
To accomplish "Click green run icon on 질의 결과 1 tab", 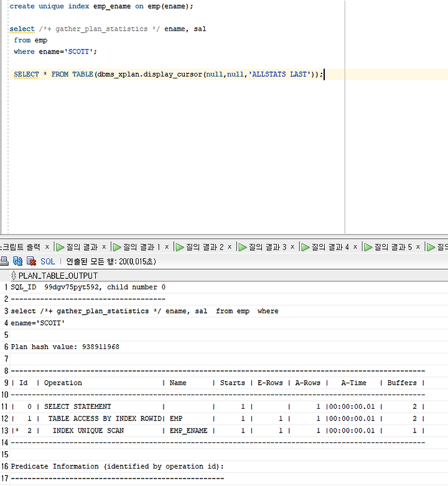I will [x=117, y=247].
